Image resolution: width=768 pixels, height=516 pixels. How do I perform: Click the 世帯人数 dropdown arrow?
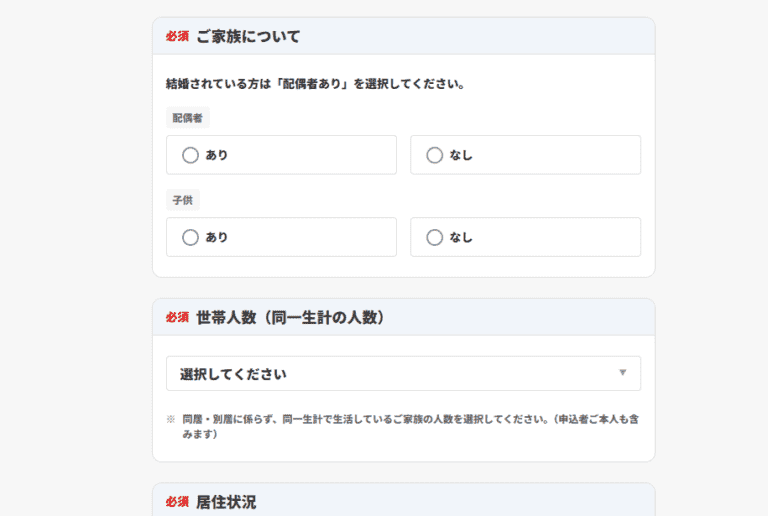(x=623, y=373)
